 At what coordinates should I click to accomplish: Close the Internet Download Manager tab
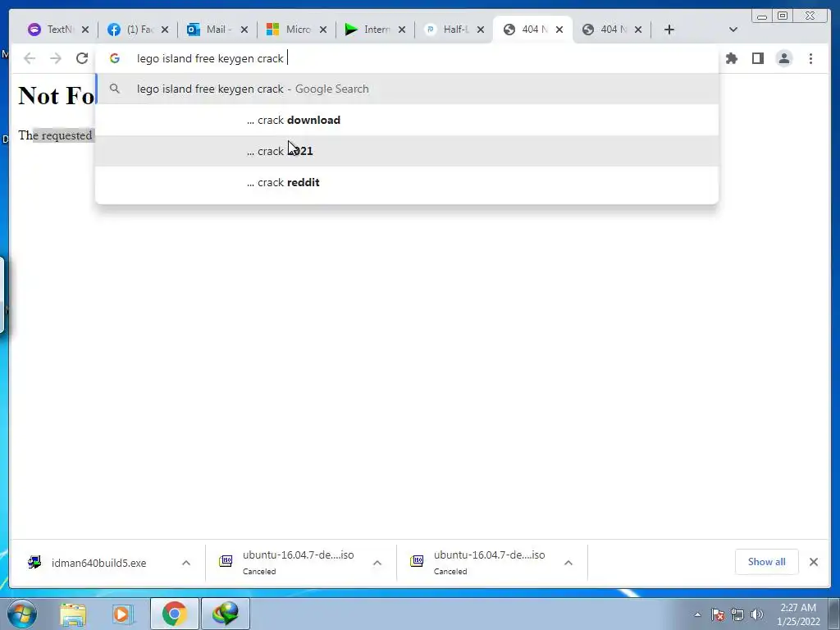point(402,30)
